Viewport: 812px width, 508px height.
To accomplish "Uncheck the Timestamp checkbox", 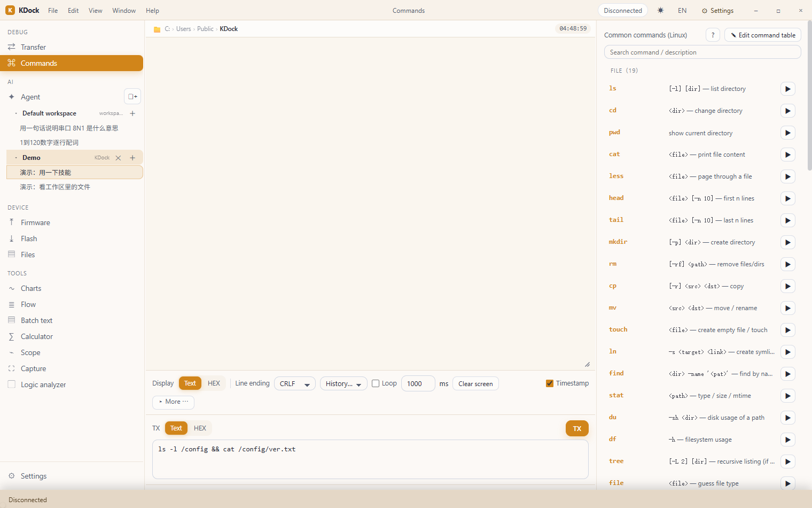I will [x=550, y=383].
